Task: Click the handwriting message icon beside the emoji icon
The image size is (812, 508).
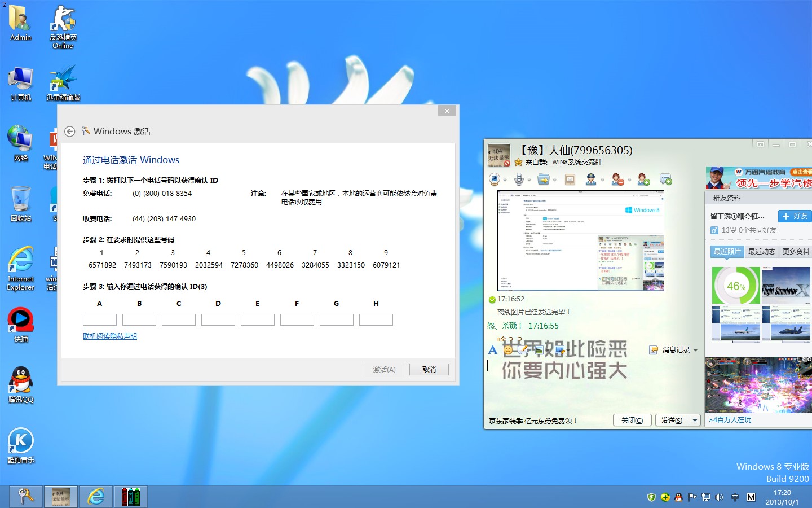Action: coord(522,350)
